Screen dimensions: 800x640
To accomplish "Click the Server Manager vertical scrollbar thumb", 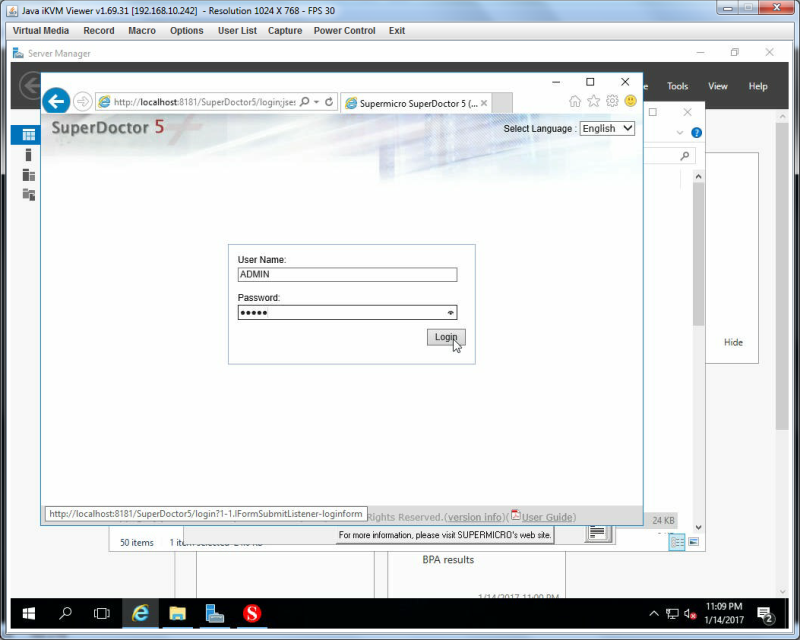I will click(x=782, y=276).
